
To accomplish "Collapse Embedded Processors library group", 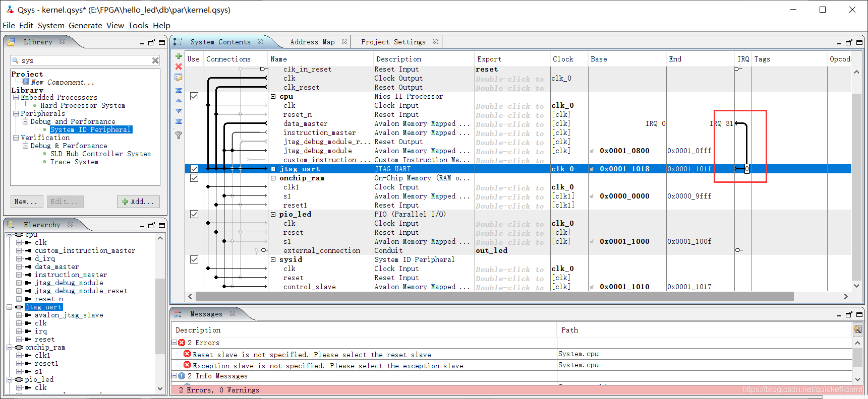I will click(16, 98).
